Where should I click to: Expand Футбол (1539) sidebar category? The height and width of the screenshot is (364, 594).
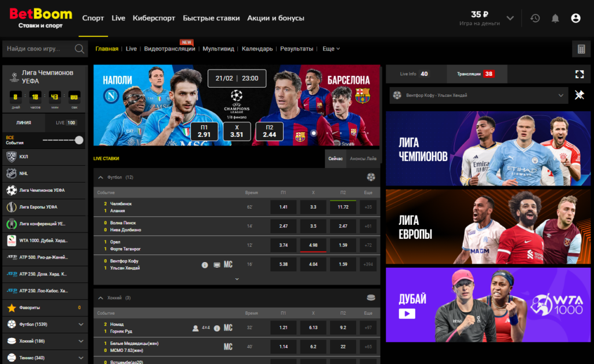pyautogui.click(x=81, y=324)
